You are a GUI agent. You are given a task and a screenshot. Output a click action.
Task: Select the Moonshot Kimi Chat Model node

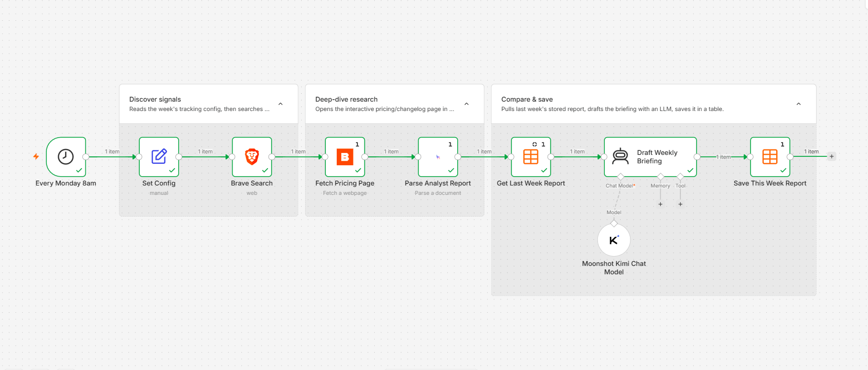tap(614, 240)
